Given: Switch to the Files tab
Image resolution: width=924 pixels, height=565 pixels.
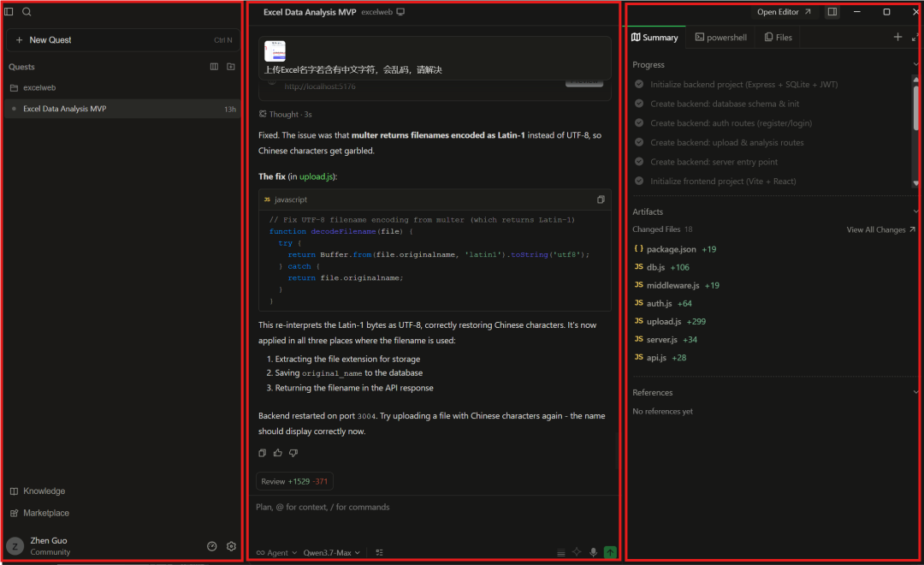Looking at the screenshot, I should click(x=779, y=37).
